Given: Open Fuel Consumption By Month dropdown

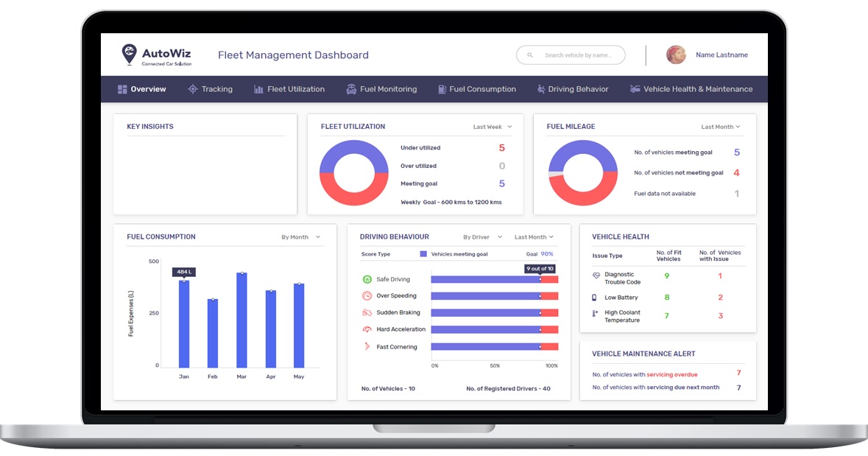Looking at the screenshot, I should pyautogui.click(x=300, y=237).
